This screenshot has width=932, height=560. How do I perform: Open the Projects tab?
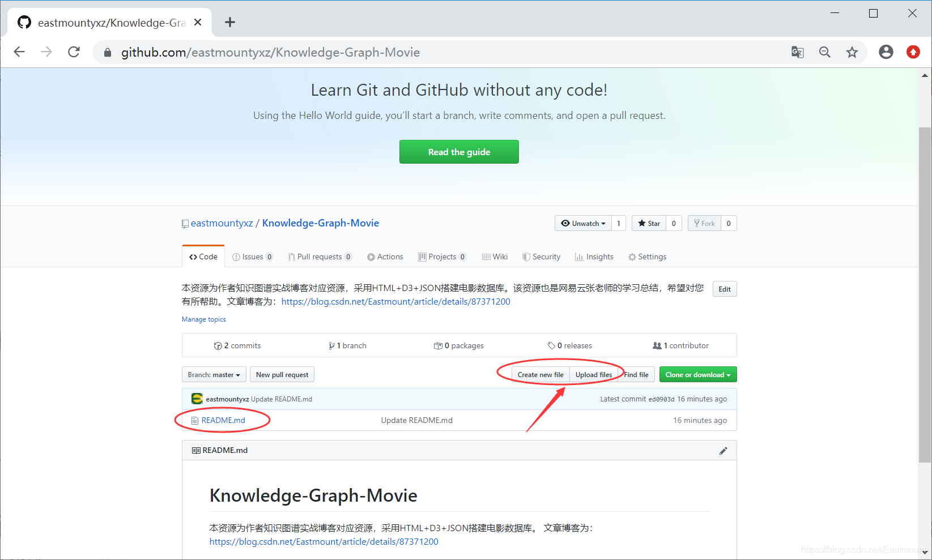point(442,257)
